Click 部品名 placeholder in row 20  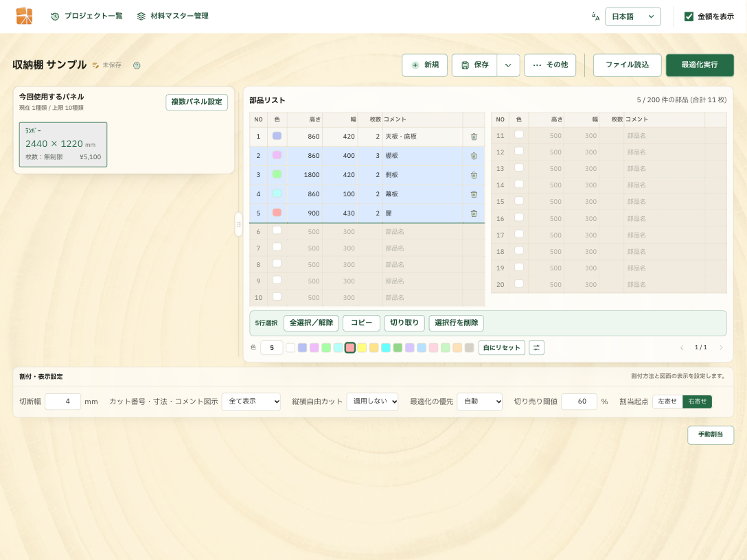[636, 285]
